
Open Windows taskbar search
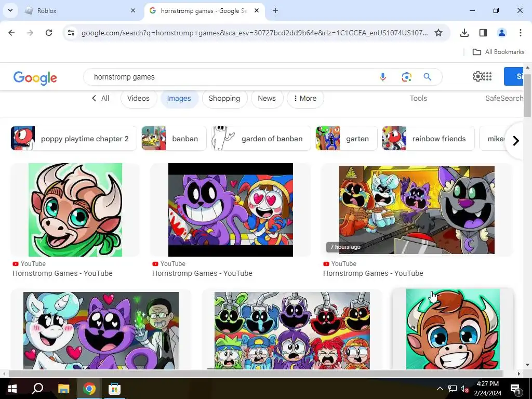(37, 389)
